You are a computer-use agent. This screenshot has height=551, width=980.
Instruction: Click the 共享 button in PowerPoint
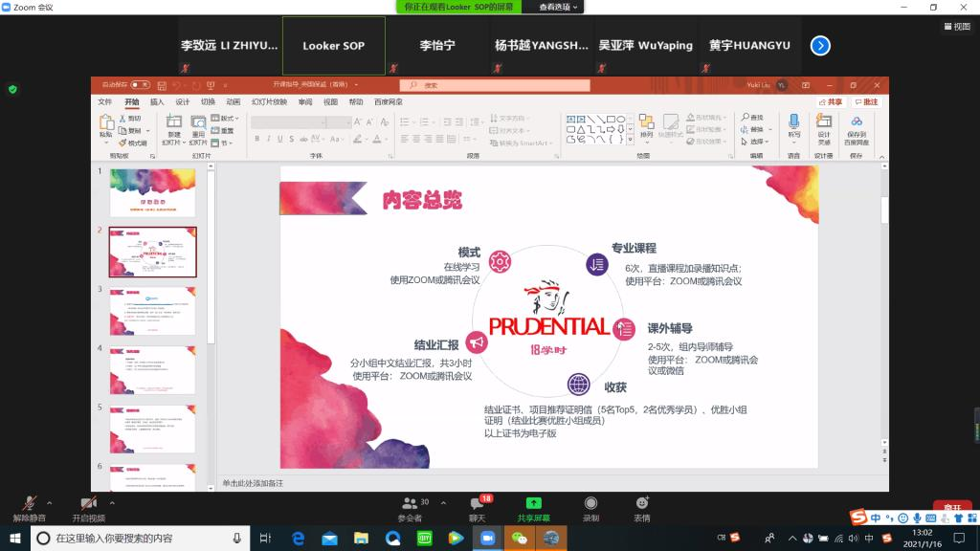[x=831, y=101]
